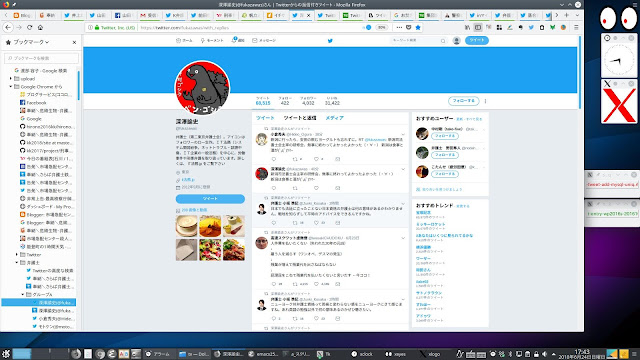Open the Twitterの高度な検索 bookmark

[50, 270]
